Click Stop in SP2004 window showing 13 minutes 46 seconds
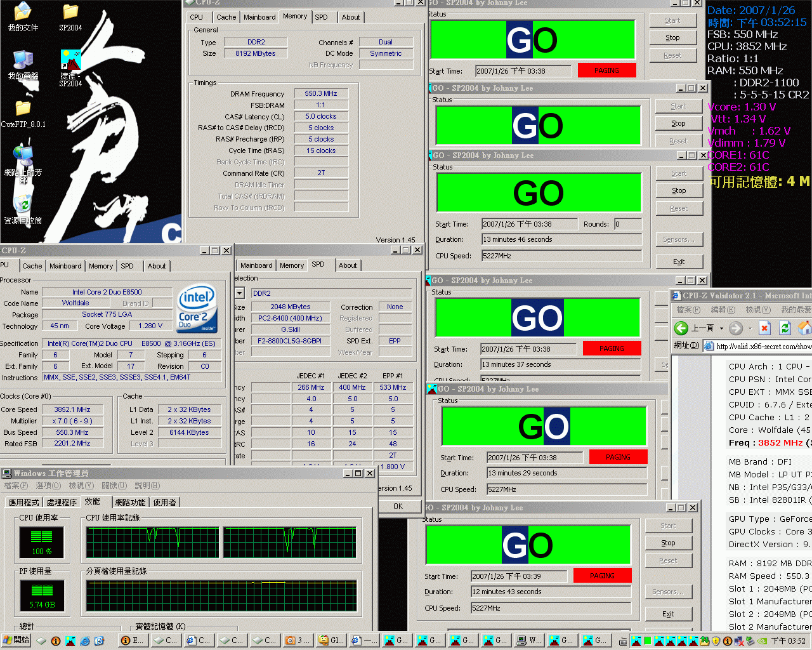 click(x=679, y=190)
